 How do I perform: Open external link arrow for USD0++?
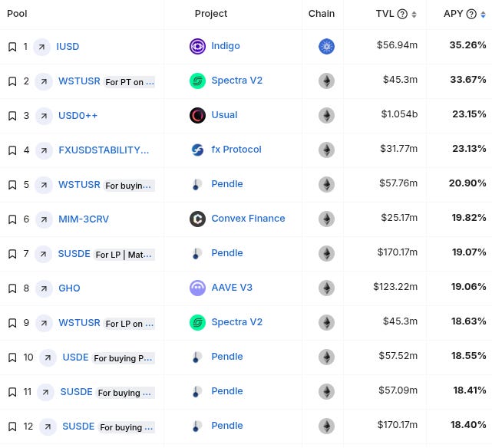[44, 116]
